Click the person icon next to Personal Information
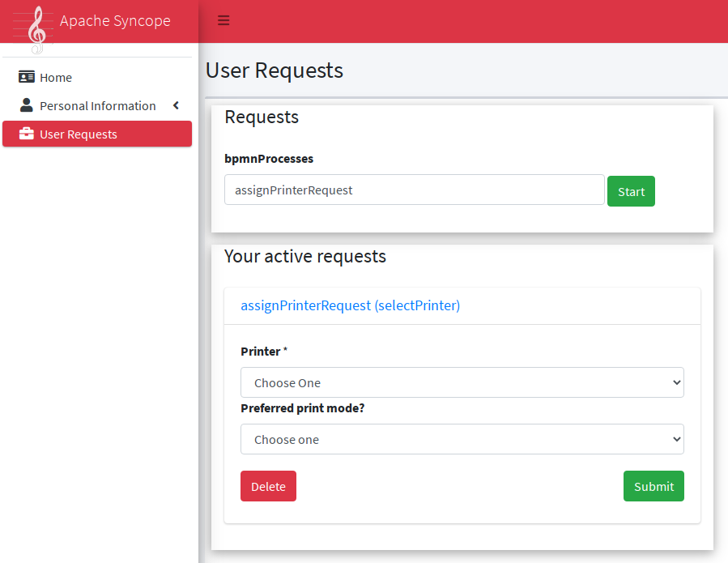The height and width of the screenshot is (563, 728). (26, 105)
